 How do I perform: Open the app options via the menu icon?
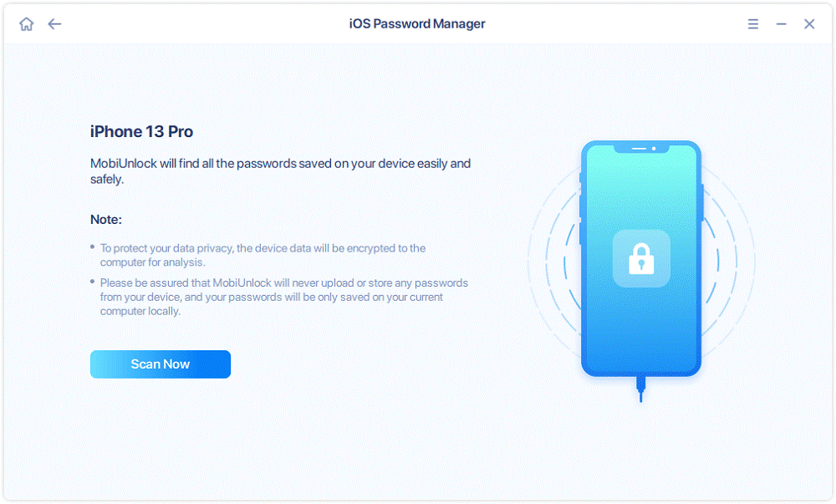tap(752, 23)
